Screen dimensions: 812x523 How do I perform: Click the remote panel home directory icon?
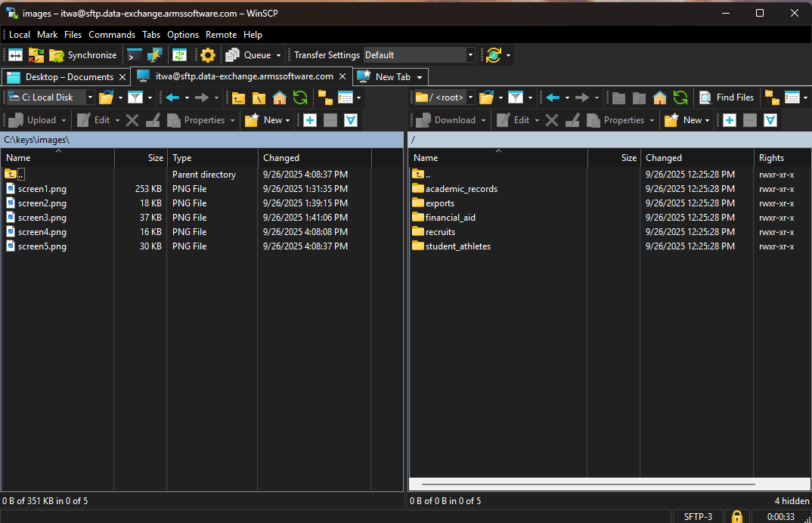(x=660, y=97)
